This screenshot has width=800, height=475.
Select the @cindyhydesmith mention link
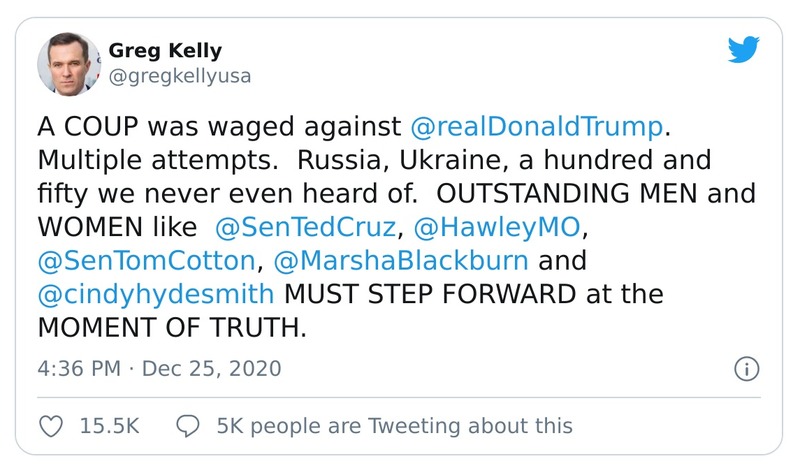[x=158, y=297]
